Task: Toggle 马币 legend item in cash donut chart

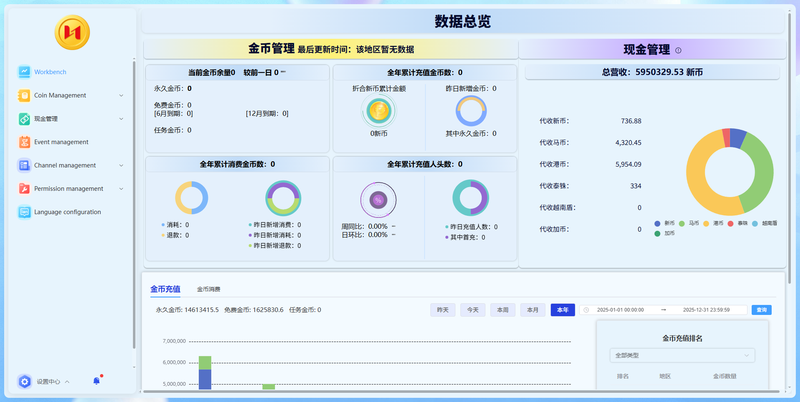Action: click(687, 223)
